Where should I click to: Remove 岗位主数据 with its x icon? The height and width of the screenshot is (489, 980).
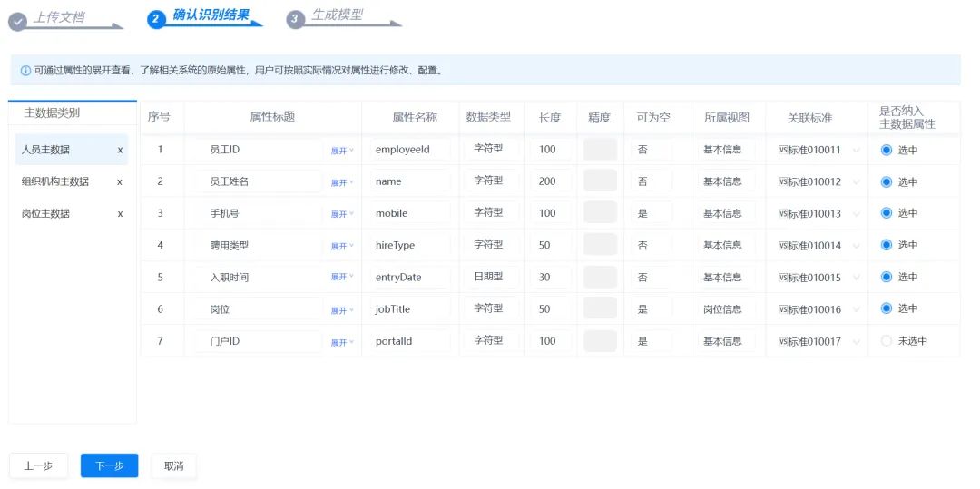coord(120,213)
